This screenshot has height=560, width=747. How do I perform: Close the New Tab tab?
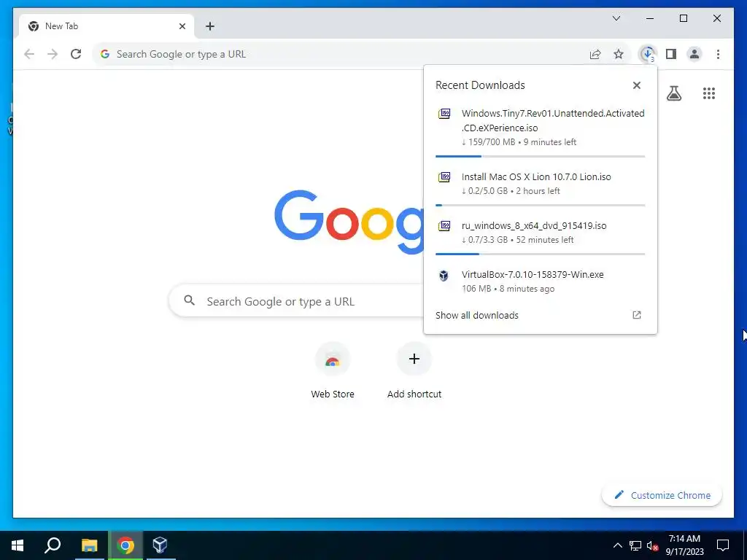click(182, 26)
